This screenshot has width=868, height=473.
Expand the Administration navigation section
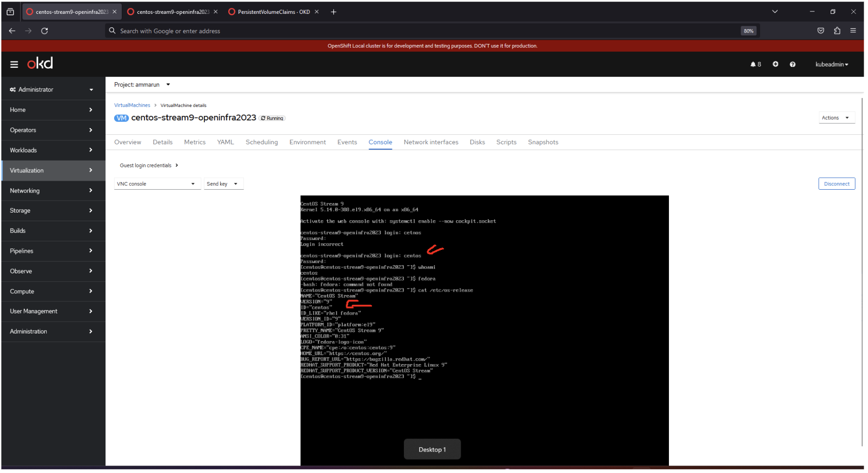53,332
